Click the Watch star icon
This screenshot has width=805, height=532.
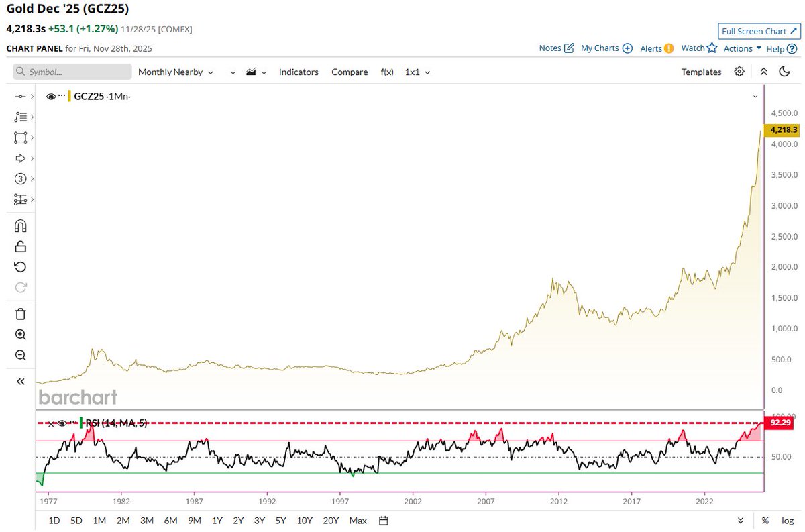tap(712, 48)
